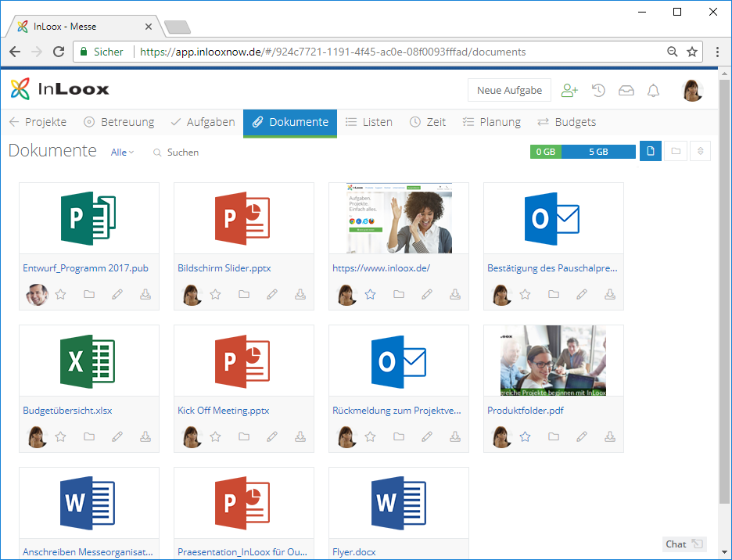Viewport: 732px width, 560px height.
Task: Click the 5 GB storage usage bar
Action: click(x=598, y=152)
